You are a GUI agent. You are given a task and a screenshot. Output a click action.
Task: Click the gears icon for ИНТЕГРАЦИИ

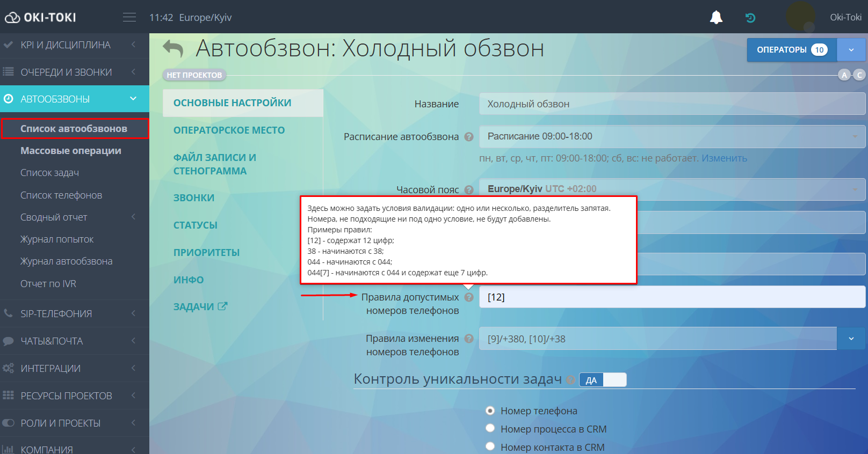[8, 368]
